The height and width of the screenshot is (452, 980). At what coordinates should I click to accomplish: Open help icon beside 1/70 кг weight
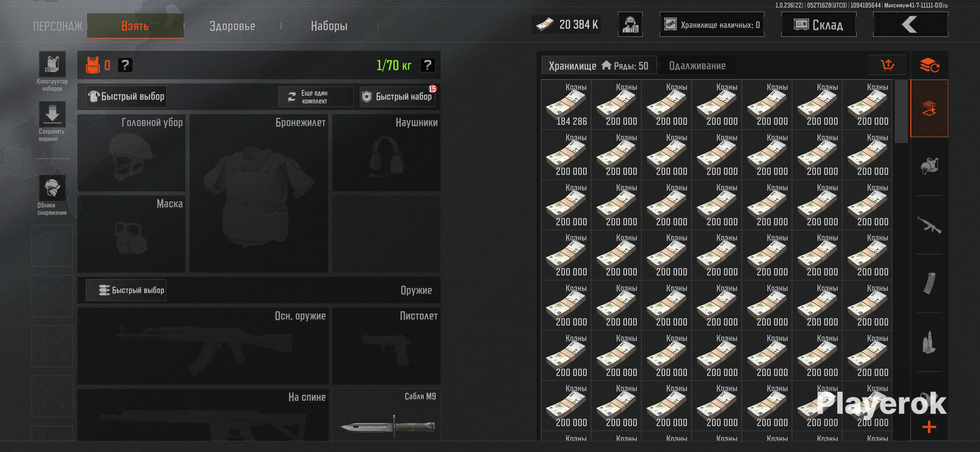pyautogui.click(x=428, y=65)
